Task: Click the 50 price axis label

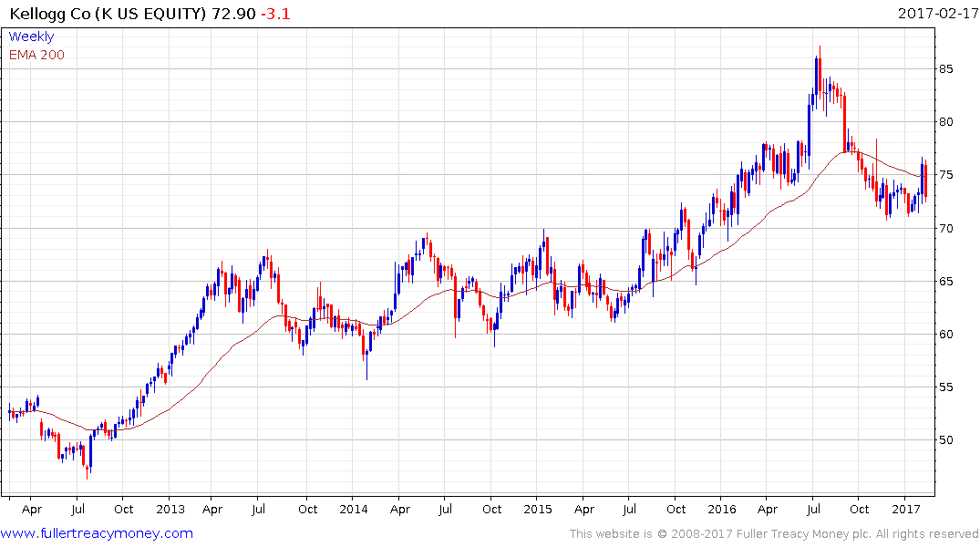Action: (945, 440)
